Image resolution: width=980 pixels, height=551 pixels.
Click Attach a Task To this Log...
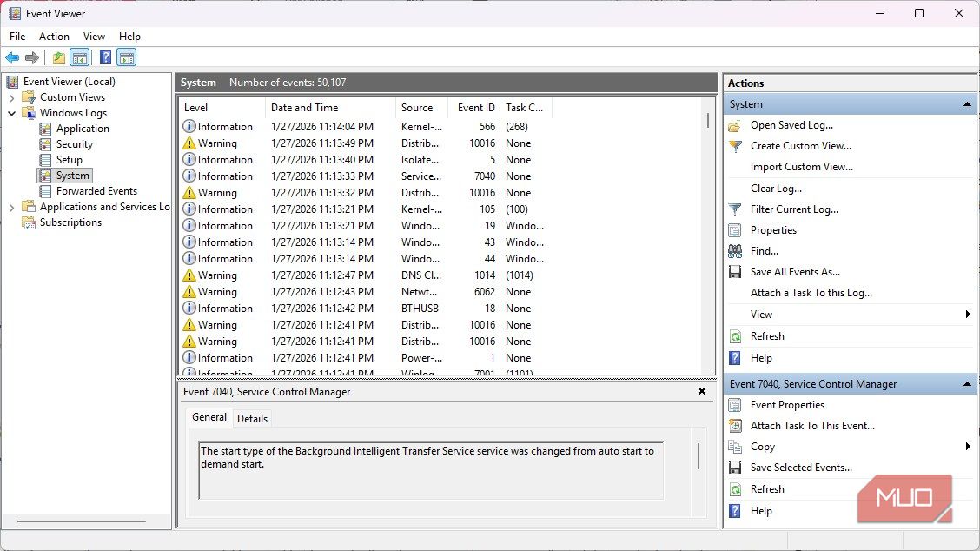(811, 293)
